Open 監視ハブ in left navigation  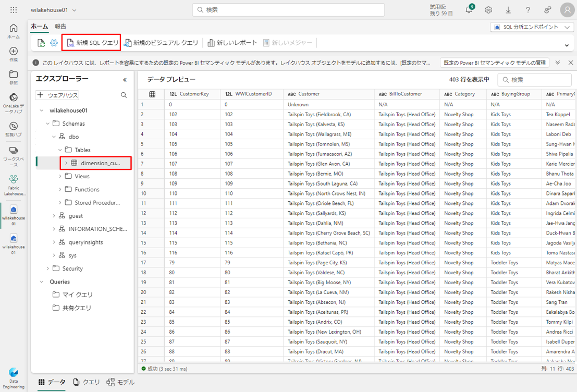[14, 129]
